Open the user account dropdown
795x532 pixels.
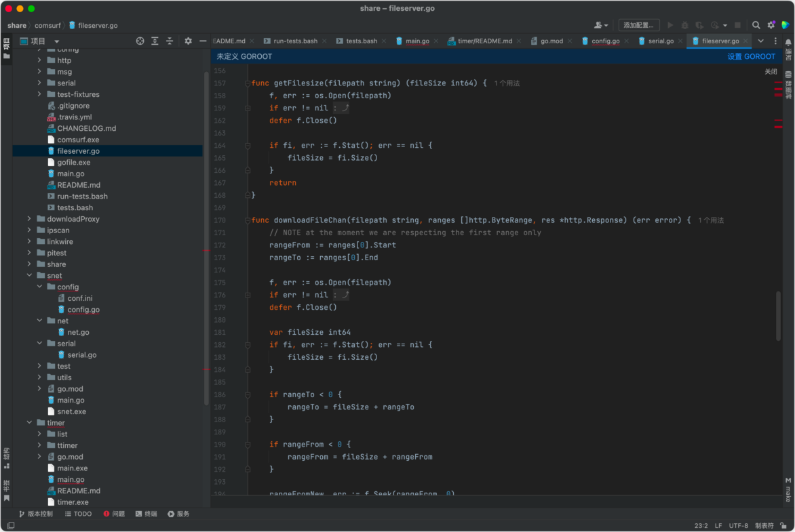(x=601, y=25)
